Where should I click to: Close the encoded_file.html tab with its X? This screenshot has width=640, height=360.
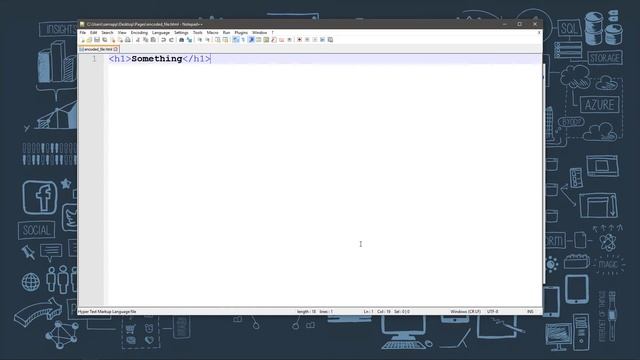click(116, 49)
